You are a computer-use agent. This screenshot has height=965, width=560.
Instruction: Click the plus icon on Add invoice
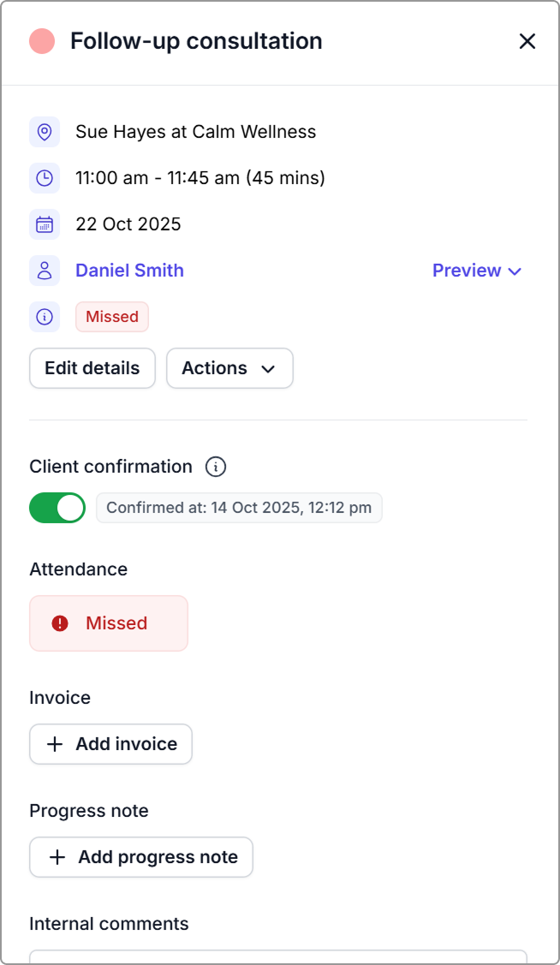tap(55, 744)
